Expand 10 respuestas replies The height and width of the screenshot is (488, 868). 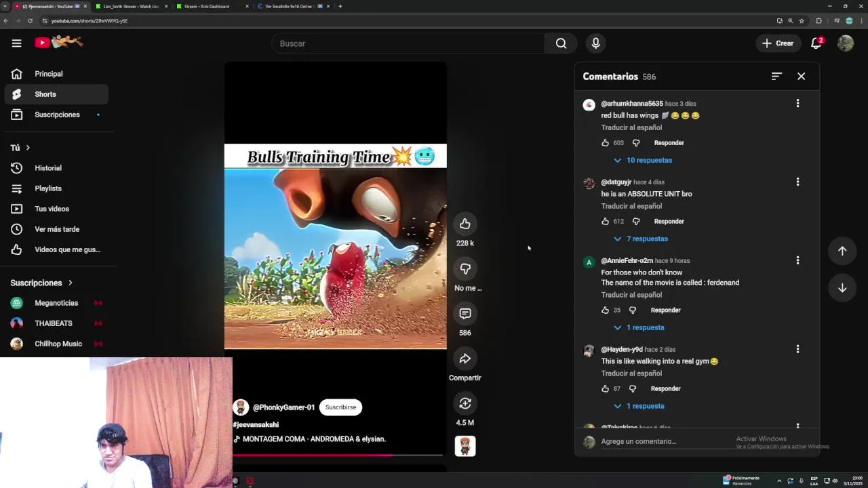642,160
